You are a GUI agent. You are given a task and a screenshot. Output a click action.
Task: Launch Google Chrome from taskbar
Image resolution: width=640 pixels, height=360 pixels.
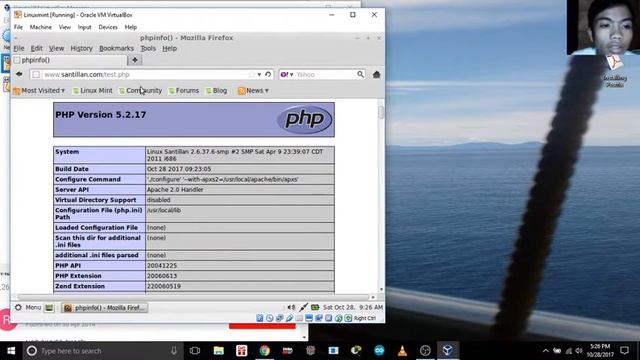[x=264, y=351]
